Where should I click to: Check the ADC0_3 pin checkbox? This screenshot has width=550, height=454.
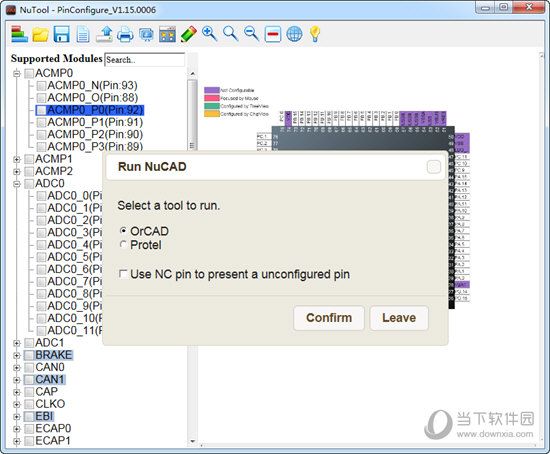click(41, 233)
